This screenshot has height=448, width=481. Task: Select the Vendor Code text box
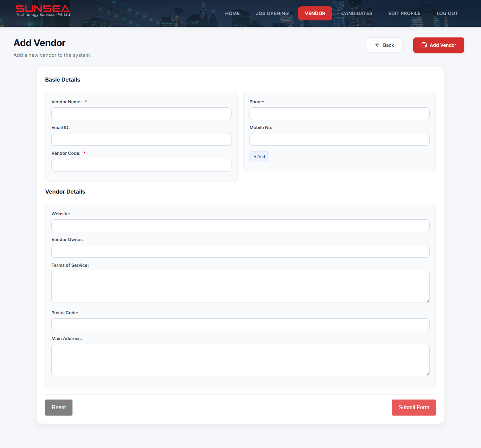(141, 165)
